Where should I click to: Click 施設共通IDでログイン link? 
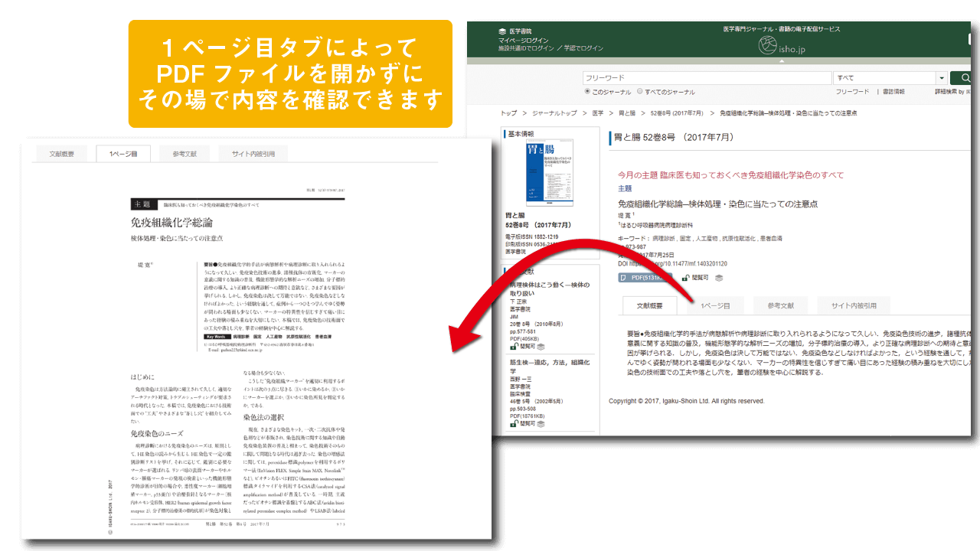pos(525,48)
